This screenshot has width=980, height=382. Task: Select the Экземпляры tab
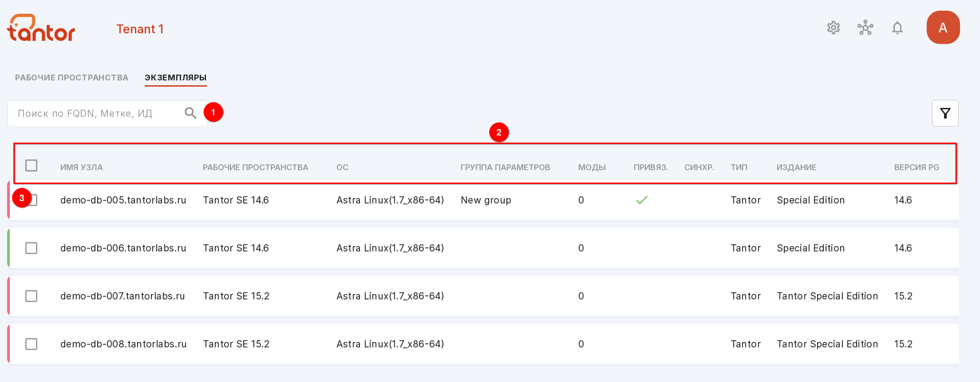pyautogui.click(x=175, y=77)
